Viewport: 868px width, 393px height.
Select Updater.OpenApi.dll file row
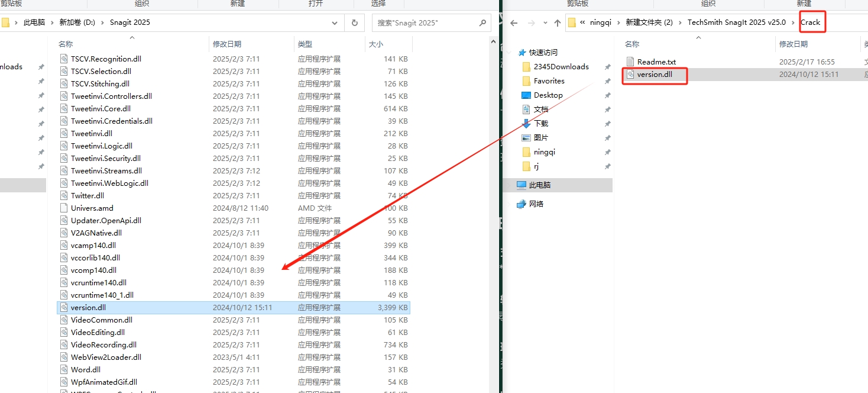(x=233, y=220)
